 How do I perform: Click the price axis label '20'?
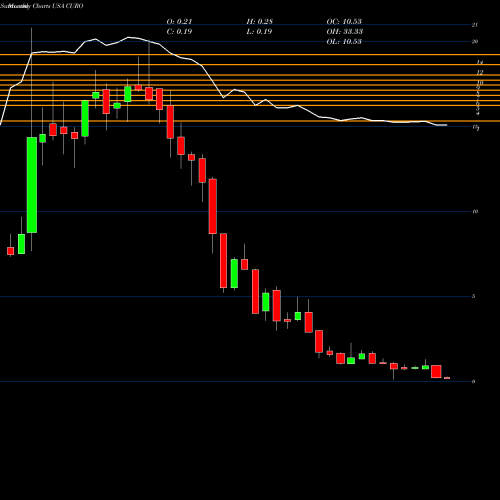[x=475, y=42]
